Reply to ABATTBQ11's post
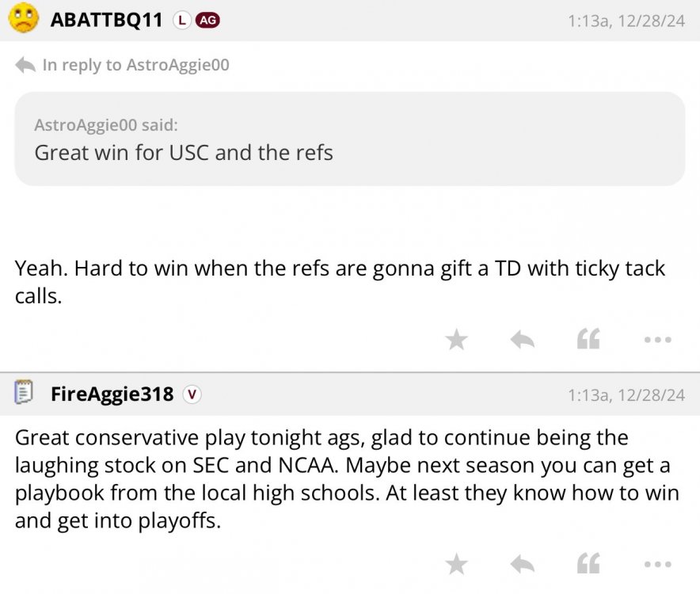This screenshot has width=700, height=594. 522,340
